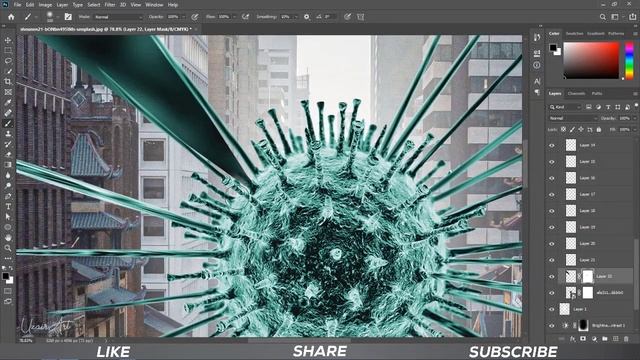Select the Pen tool

pyautogui.click(x=8, y=196)
